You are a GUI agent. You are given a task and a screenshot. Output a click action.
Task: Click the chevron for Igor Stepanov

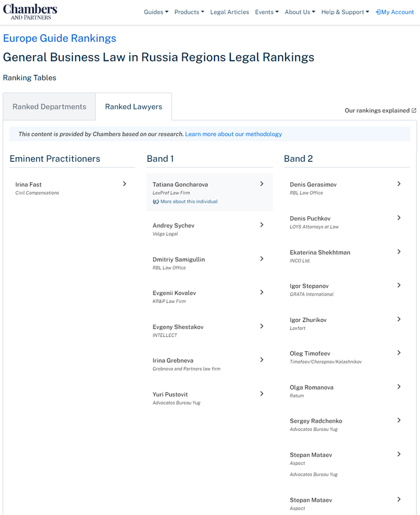399,286
